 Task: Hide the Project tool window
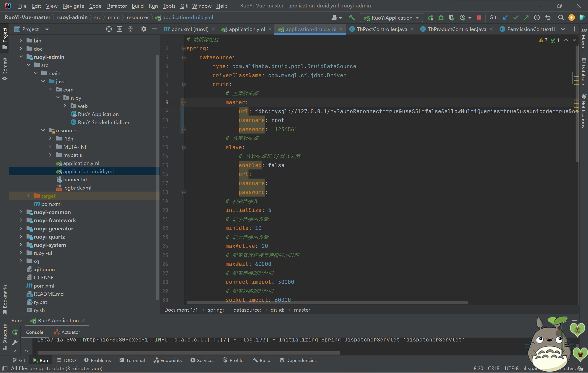[154, 29]
